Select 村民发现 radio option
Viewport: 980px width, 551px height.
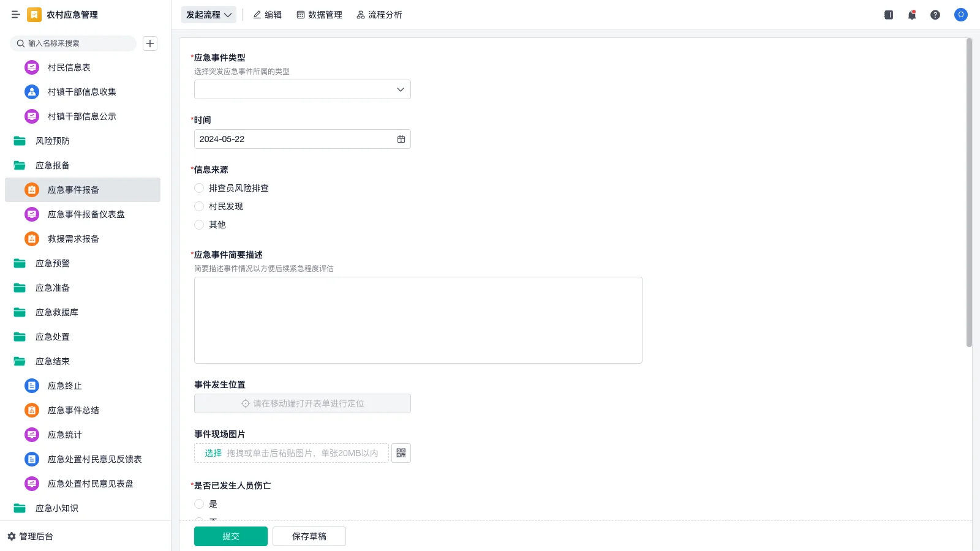tap(199, 206)
